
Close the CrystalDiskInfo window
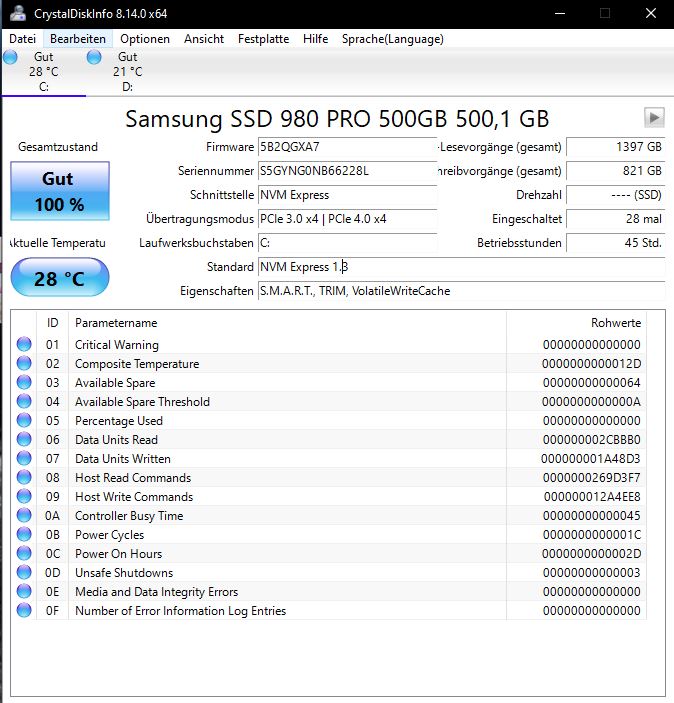[x=651, y=13]
